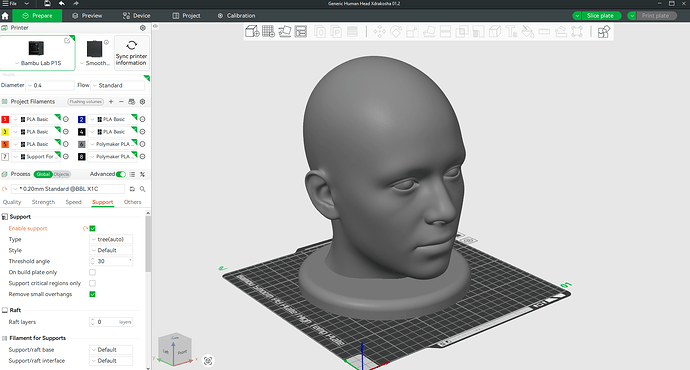This screenshot has width=690, height=370.
Task: Click the Threshold angle input field
Action: click(111, 261)
